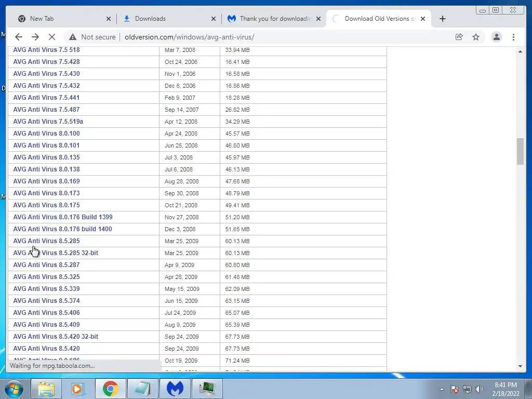Open AVG Anti Virus 8.0.176 build 1400

tap(62, 229)
